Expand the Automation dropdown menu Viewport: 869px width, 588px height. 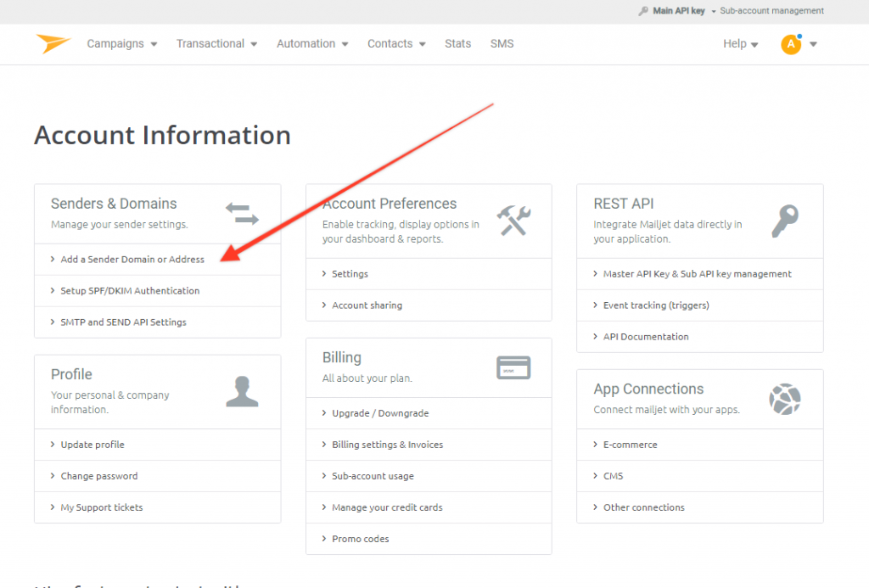click(312, 44)
